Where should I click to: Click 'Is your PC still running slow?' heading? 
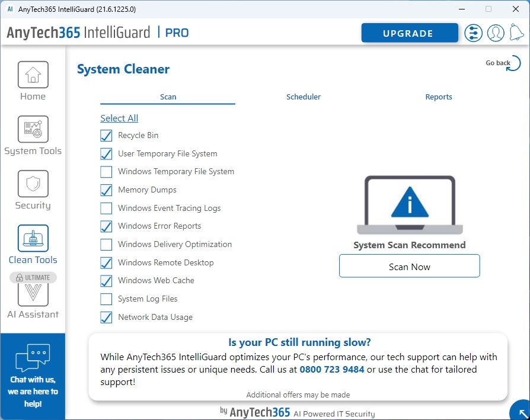coord(299,342)
